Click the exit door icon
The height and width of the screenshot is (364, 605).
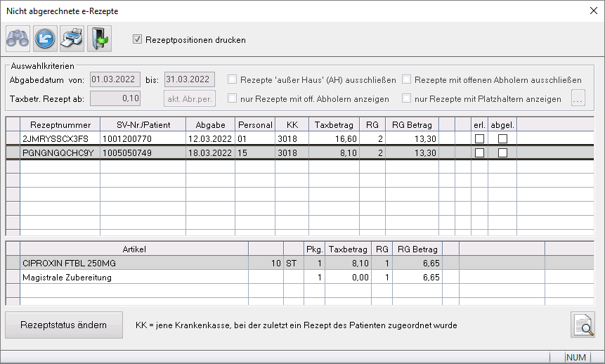[99, 39]
